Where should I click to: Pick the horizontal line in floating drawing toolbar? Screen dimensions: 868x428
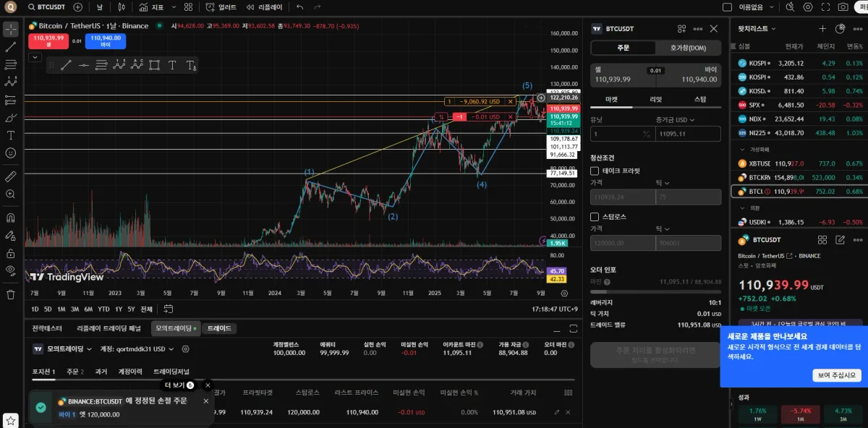click(84, 65)
